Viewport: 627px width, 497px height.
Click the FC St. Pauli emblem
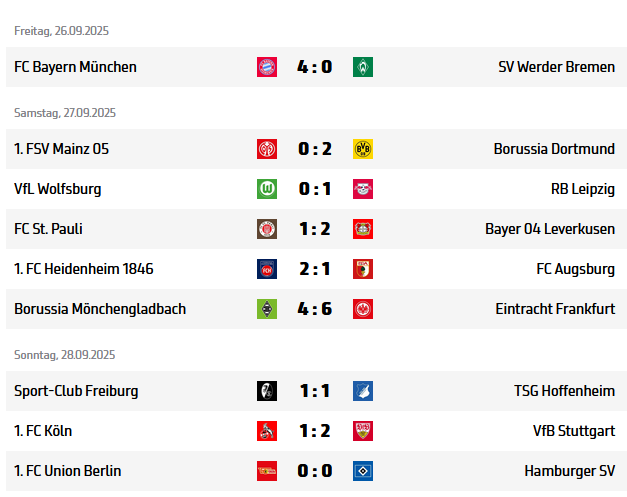[x=267, y=229]
